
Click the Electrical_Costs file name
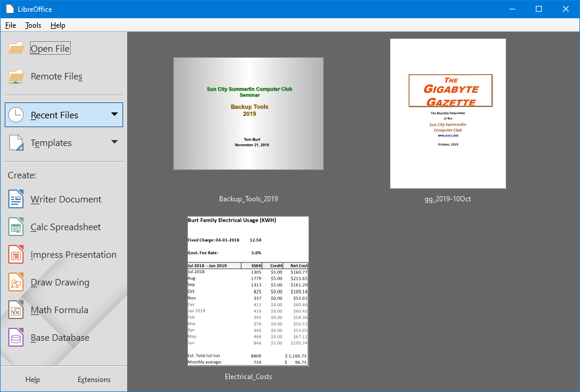pos(248,377)
